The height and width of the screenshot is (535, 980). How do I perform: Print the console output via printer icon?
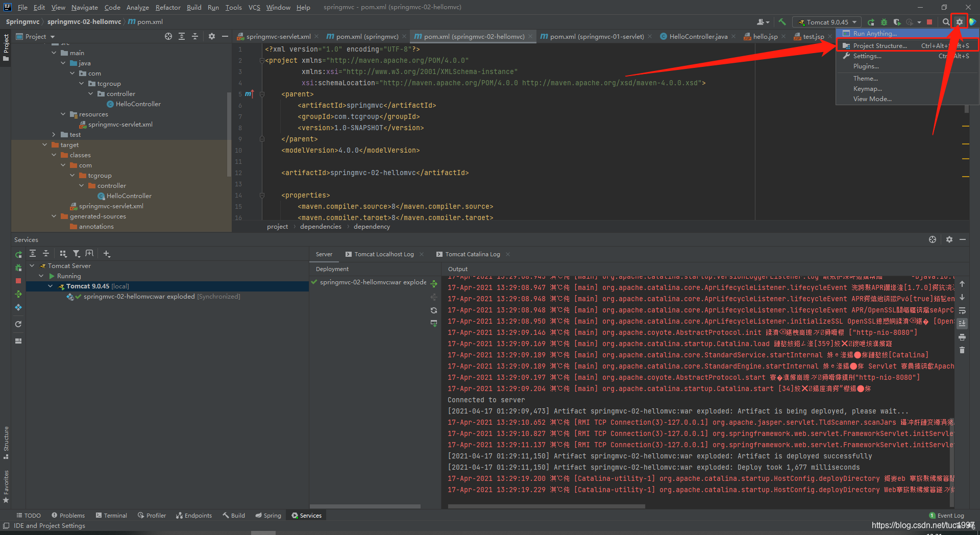tap(962, 337)
